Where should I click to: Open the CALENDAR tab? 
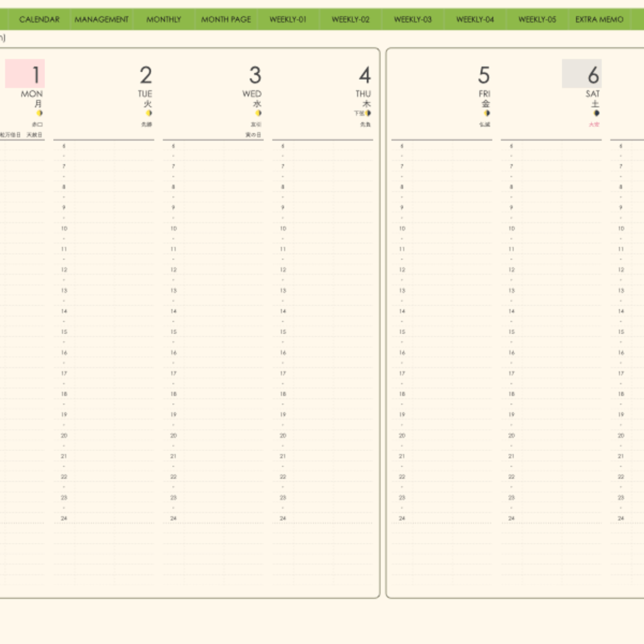click(39, 20)
